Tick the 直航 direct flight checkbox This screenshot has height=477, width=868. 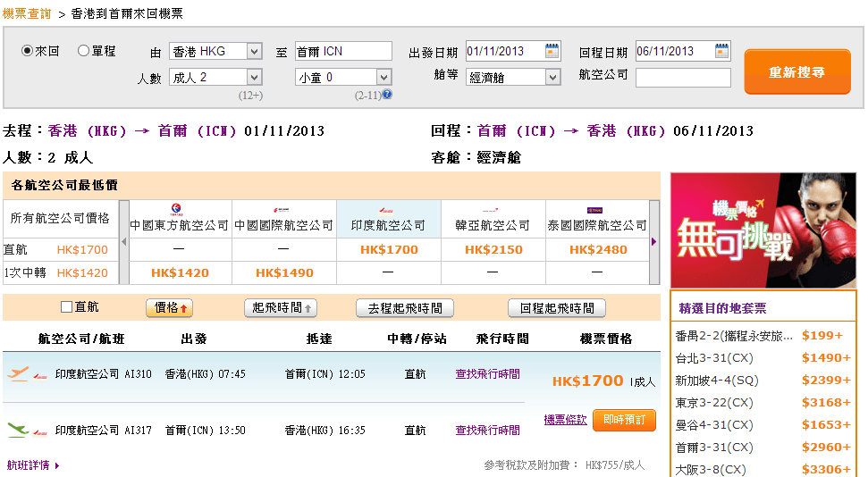click(x=66, y=307)
